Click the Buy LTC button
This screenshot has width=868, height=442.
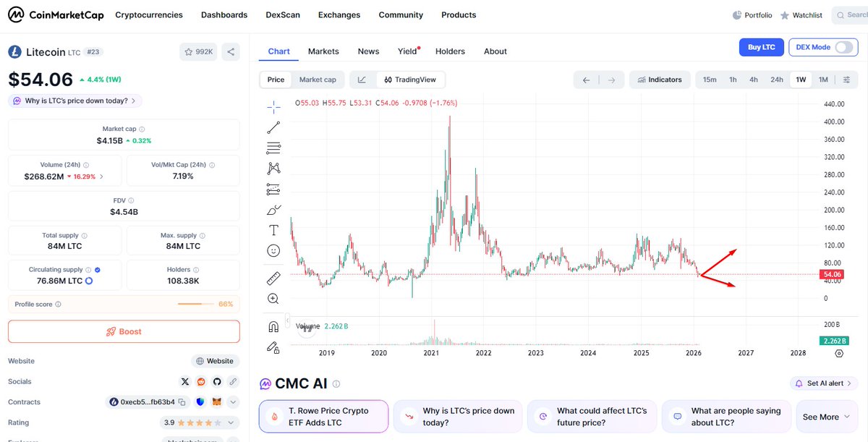tap(761, 47)
